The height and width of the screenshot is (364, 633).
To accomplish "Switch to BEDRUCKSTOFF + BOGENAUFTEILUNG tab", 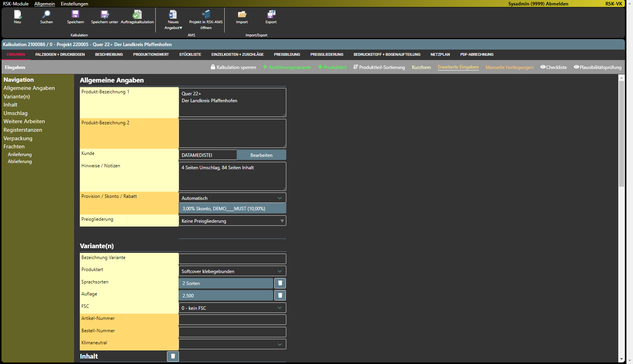I will click(387, 55).
